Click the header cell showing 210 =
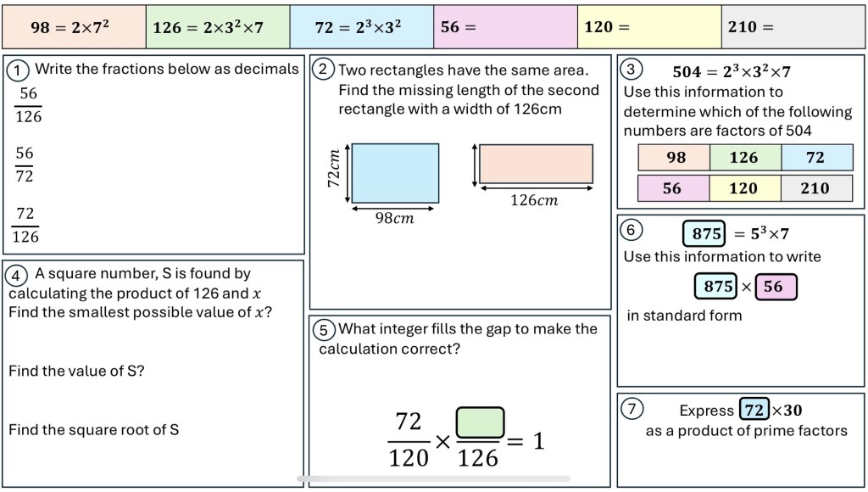Image resolution: width=868 pixels, height=492 pixels. point(793,27)
